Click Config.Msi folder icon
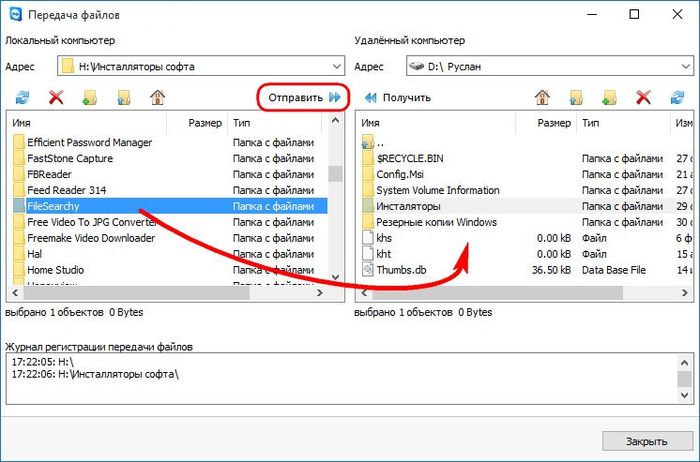 [368, 174]
